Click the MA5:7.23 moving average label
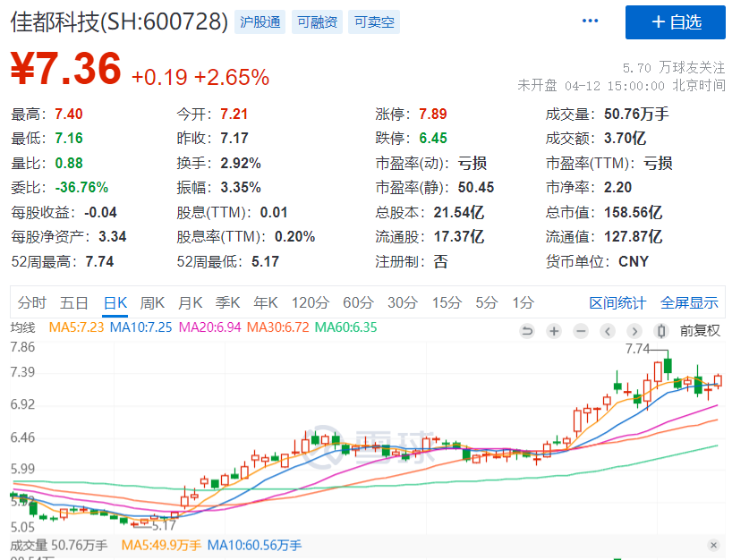732x560 pixels. click(77, 327)
